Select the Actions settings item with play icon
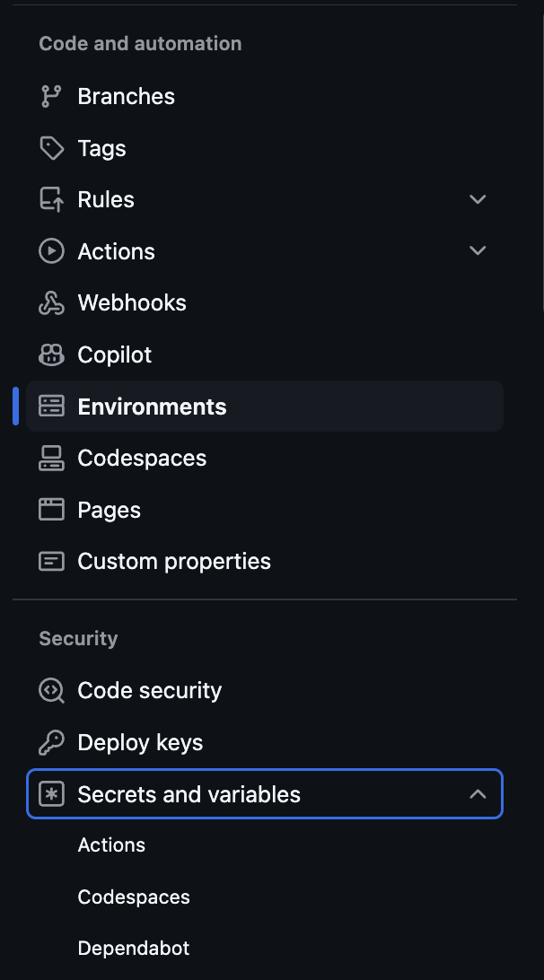The width and height of the screenshot is (544, 980). [x=116, y=251]
